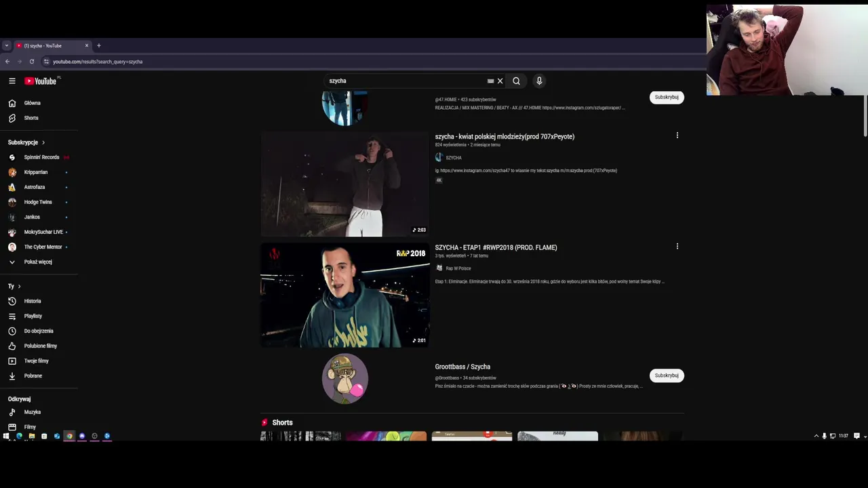
Task: Open Hodge Twins subscription channel
Action: (x=39, y=202)
